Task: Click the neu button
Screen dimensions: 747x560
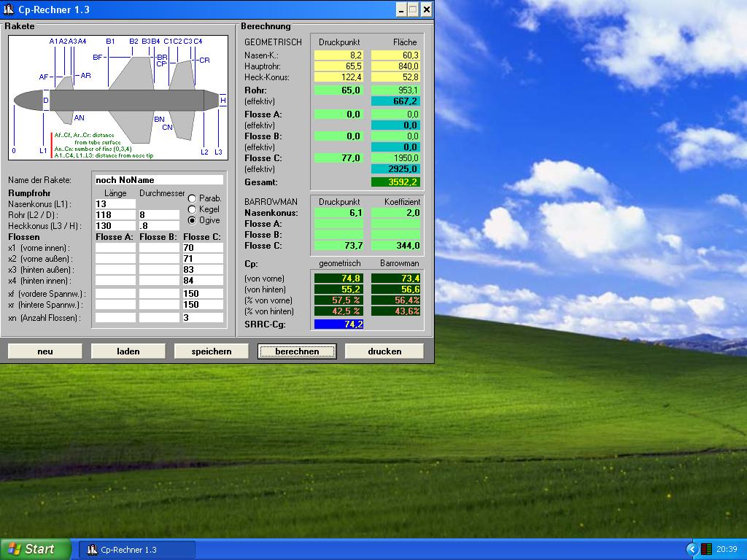Action: [x=45, y=351]
